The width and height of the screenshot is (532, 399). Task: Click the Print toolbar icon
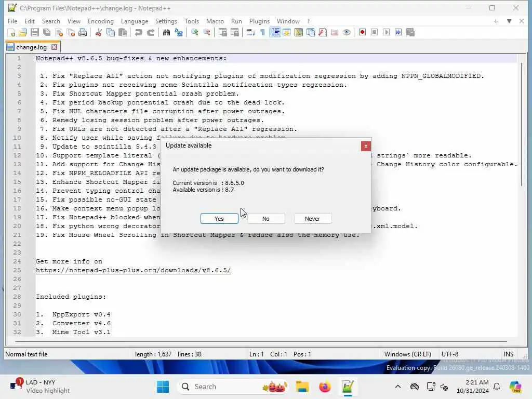83,33
